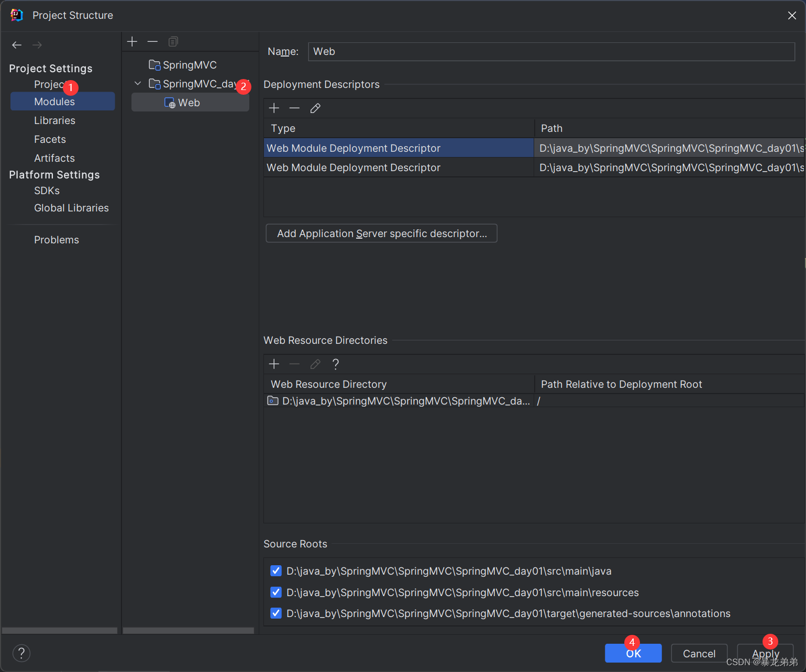Select first Web Module Deployment Descriptor row
The width and height of the screenshot is (806, 672).
coord(534,148)
